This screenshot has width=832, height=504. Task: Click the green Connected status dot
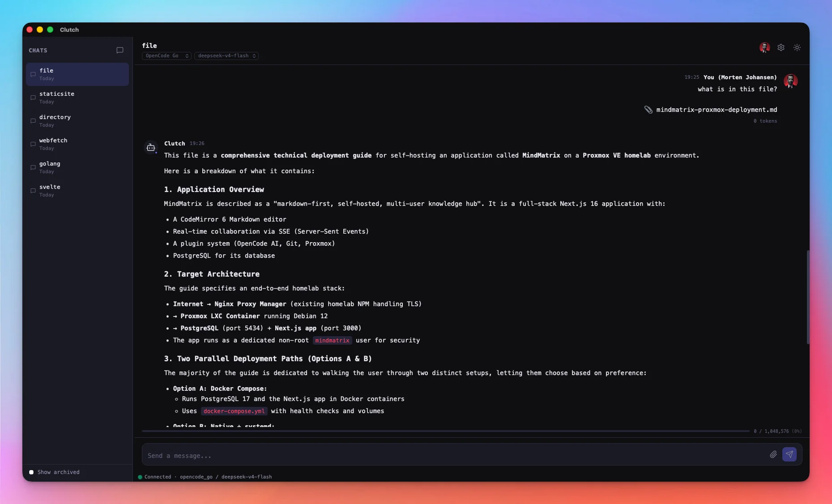140,477
